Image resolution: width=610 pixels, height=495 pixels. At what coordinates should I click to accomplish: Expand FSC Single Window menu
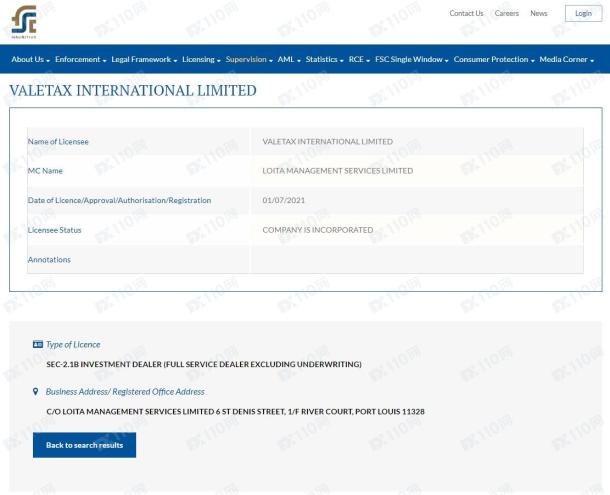tap(412, 60)
